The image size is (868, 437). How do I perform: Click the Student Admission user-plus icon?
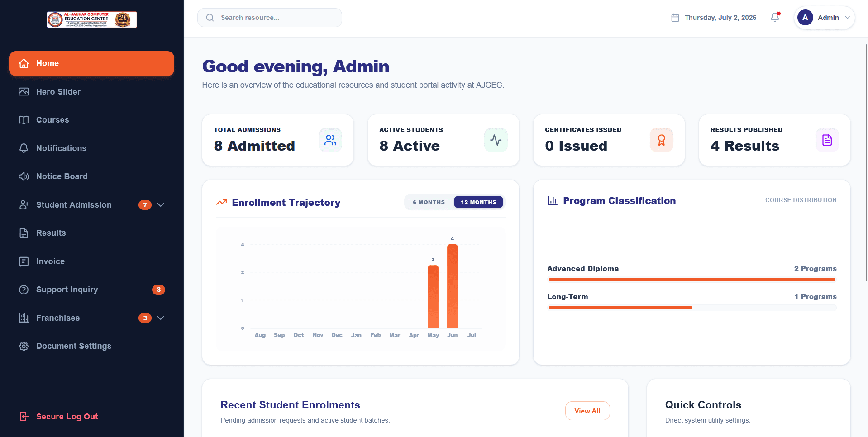(x=24, y=205)
